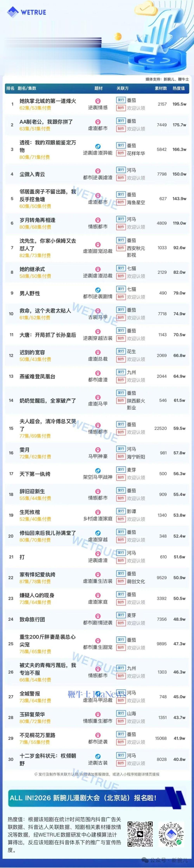Screen dimensions: 194x868
Task: Open the title 致命旅行团
Action: pyautogui.click(x=32, y=619)
